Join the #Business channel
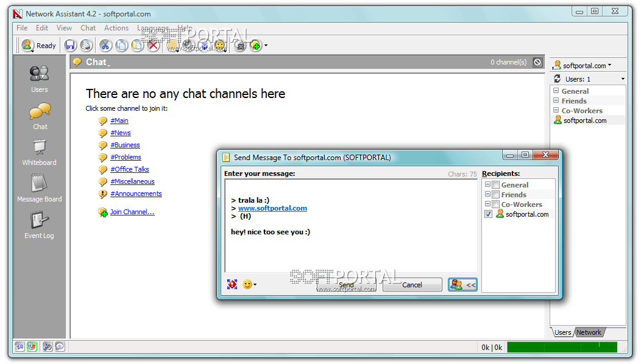641x364 pixels. (125, 145)
